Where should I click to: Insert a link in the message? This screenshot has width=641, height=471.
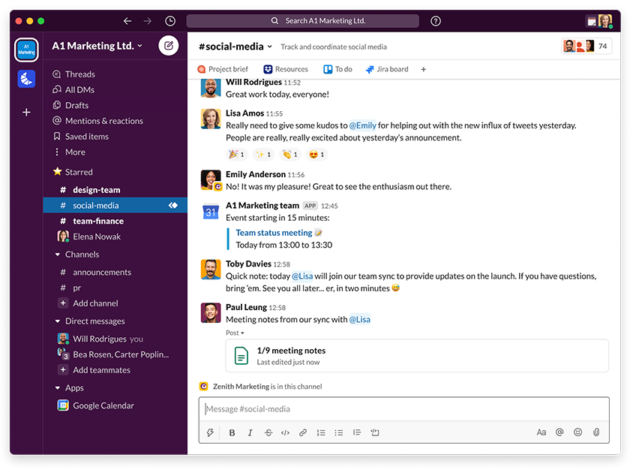pyautogui.click(x=303, y=433)
